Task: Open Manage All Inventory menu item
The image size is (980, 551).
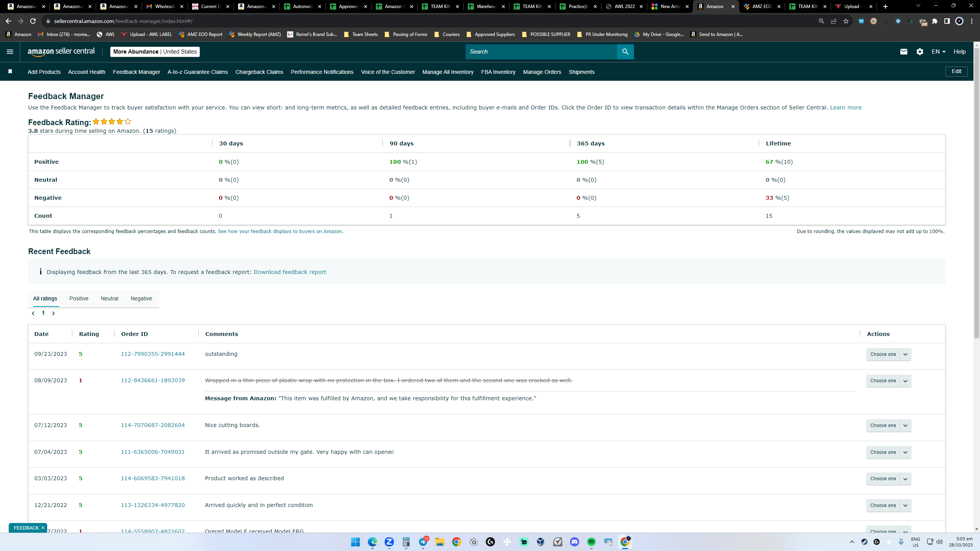Action: pyautogui.click(x=448, y=72)
